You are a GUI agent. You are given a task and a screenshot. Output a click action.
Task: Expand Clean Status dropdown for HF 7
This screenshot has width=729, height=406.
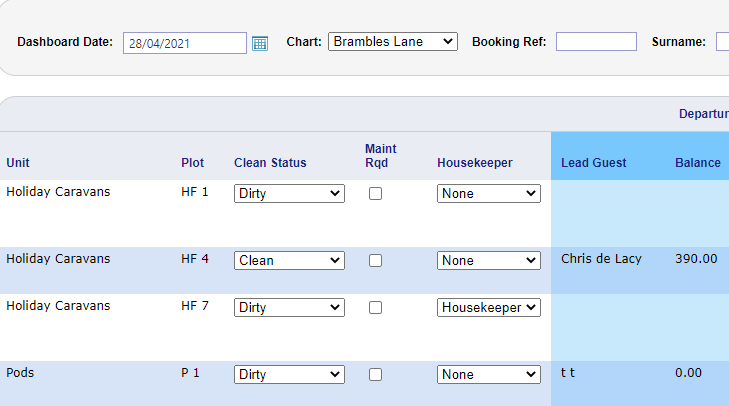(x=289, y=308)
